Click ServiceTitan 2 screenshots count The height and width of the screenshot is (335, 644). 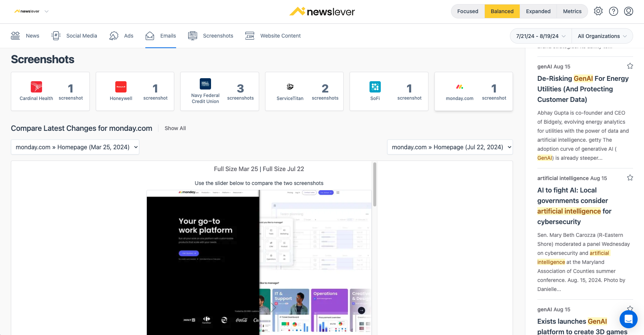click(x=325, y=91)
